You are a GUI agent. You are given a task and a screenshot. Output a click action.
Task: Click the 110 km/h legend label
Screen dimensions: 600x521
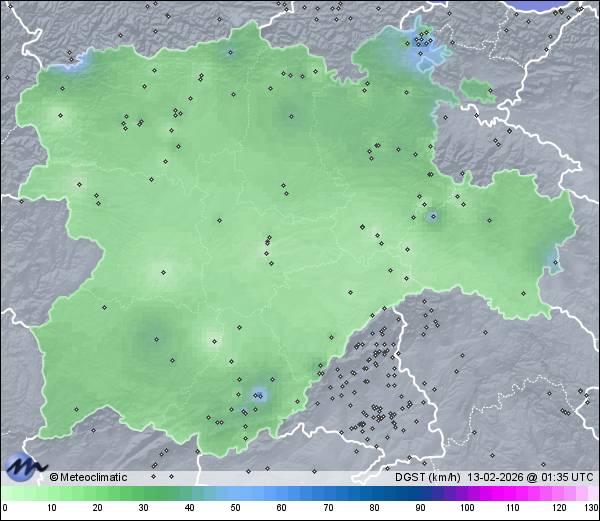(513, 508)
